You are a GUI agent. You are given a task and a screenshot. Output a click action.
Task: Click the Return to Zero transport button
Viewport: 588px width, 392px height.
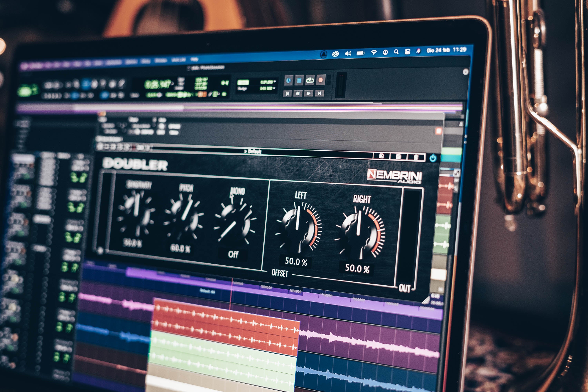click(288, 93)
